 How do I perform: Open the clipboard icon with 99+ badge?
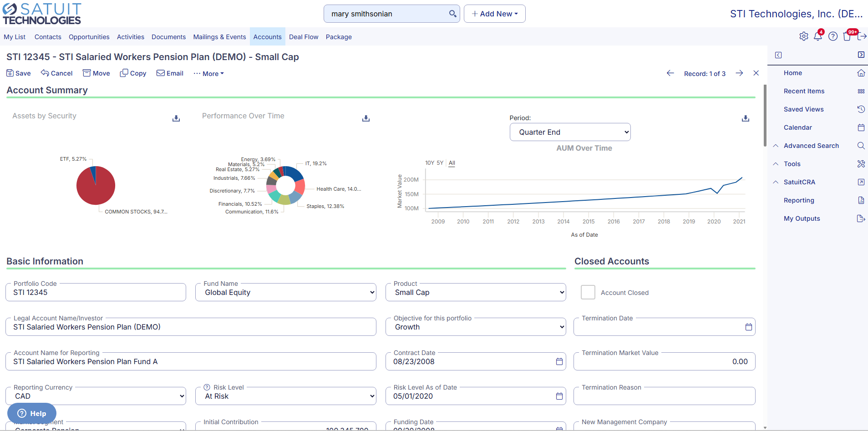[847, 36]
